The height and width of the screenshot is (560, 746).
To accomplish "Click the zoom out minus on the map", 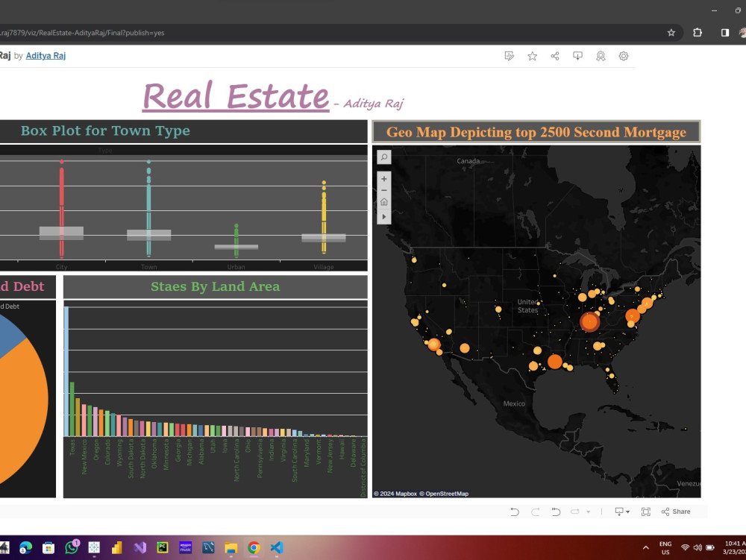I will 383,189.
